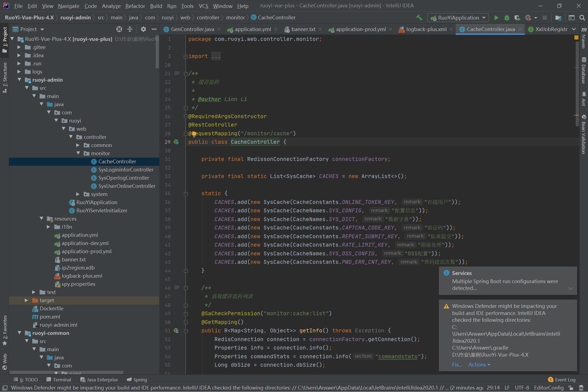588x392 pixels.
Task: Click the Project tree horizontal scrollbar
Action: click(x=66, y=372)
